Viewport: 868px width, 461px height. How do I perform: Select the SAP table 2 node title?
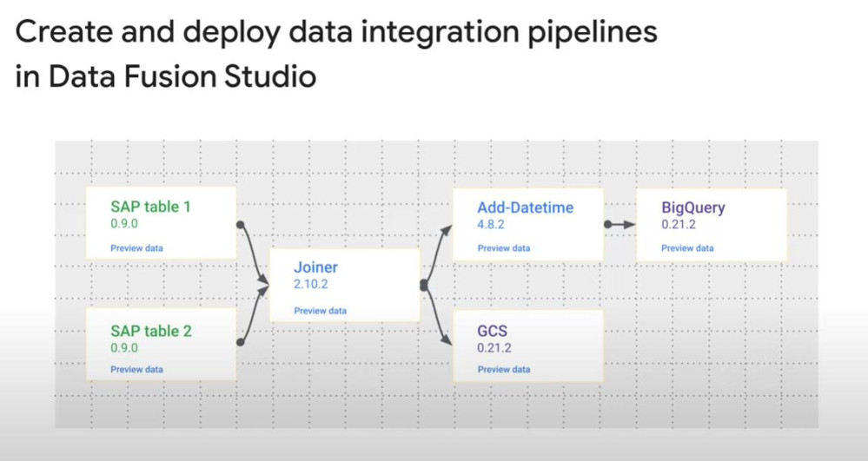(151, 331)
